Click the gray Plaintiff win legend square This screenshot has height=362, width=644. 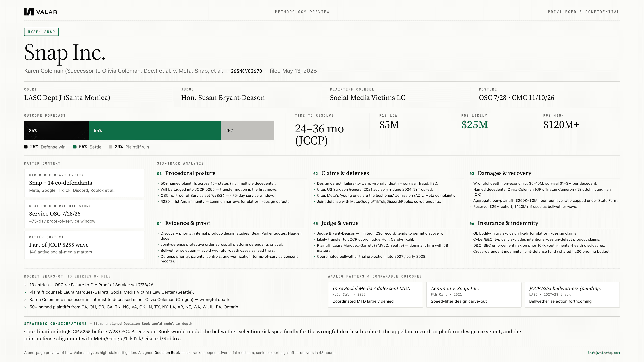pyautogui.click(x=111, y=147)
